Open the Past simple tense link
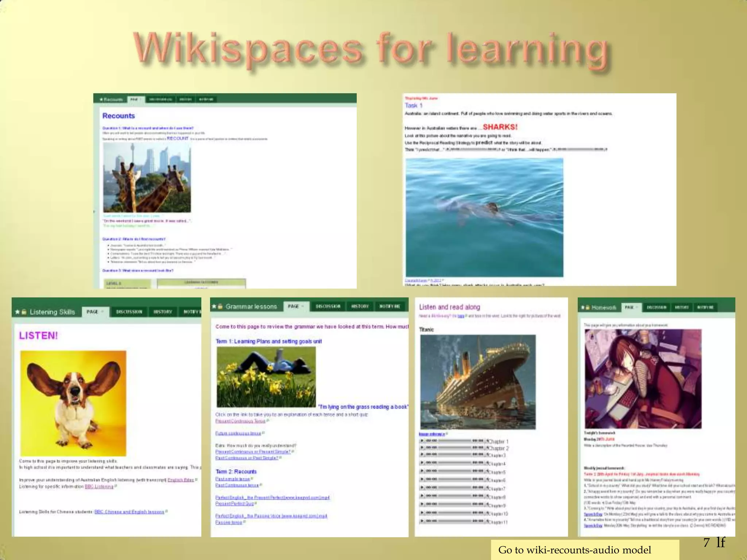 pos(233,479)
